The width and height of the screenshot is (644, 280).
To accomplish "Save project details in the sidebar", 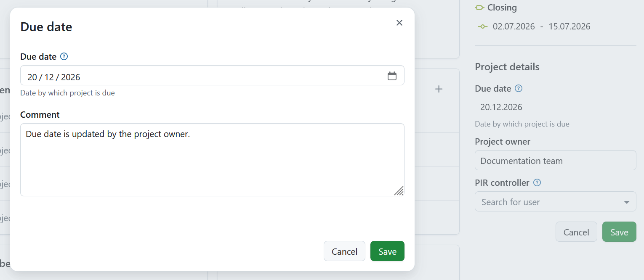I will tap(619, 232).
